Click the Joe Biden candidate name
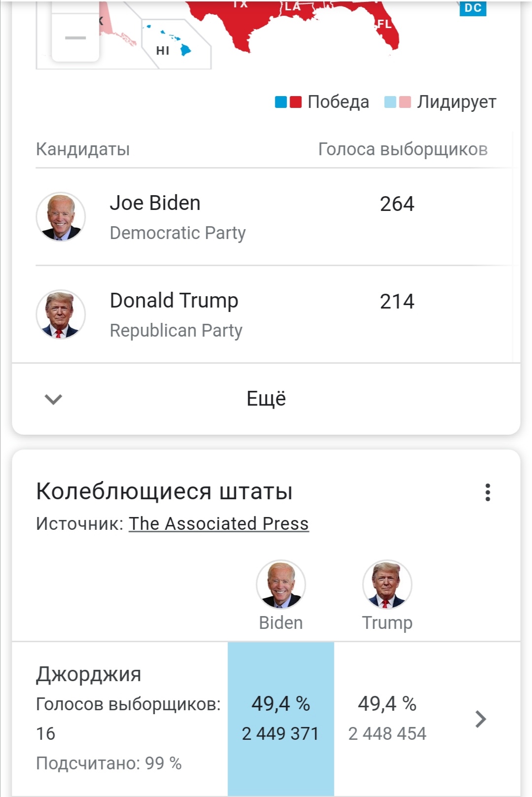The width and height of the screenshot is (532, 797). tap(155, 203)
